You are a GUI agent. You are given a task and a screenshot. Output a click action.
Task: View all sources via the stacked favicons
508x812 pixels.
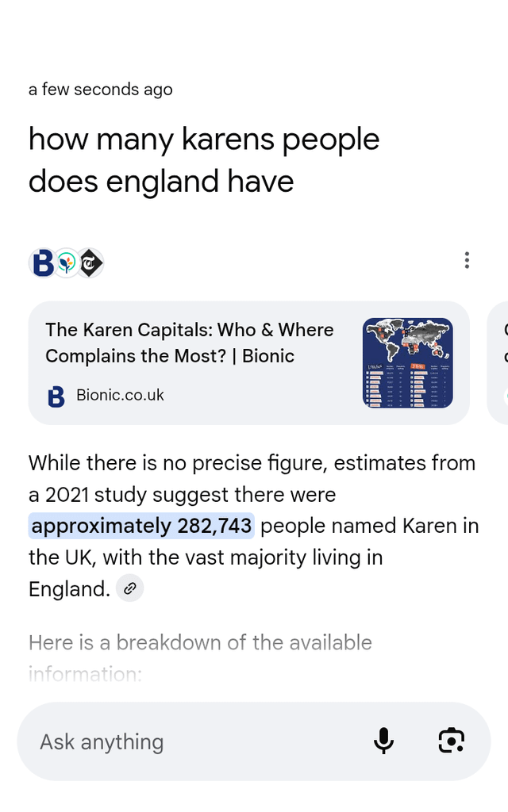click(x=67, y=262)
